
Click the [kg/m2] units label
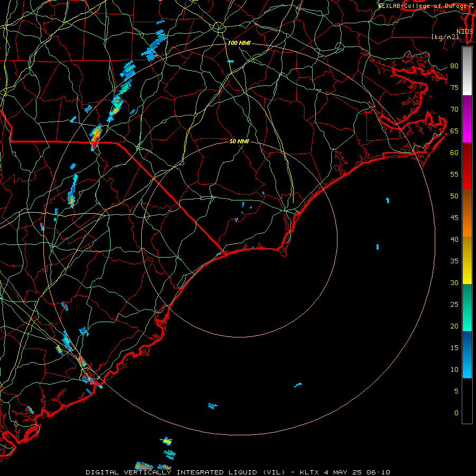[x=445, y=37]
